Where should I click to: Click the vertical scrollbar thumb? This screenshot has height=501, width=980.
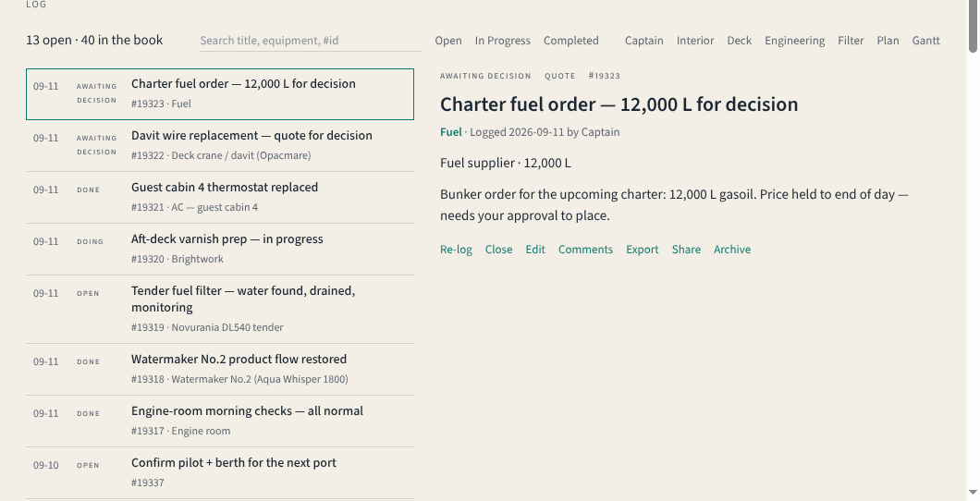973,26
